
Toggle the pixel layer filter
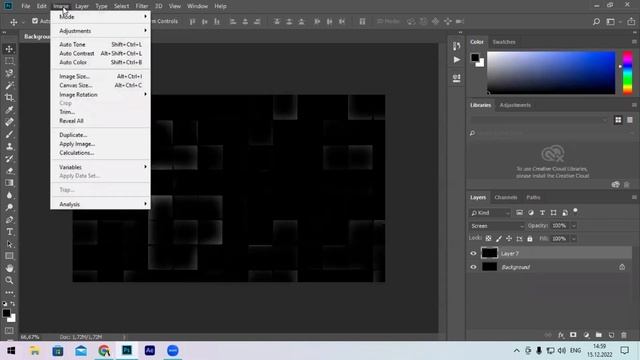(519, 213)
